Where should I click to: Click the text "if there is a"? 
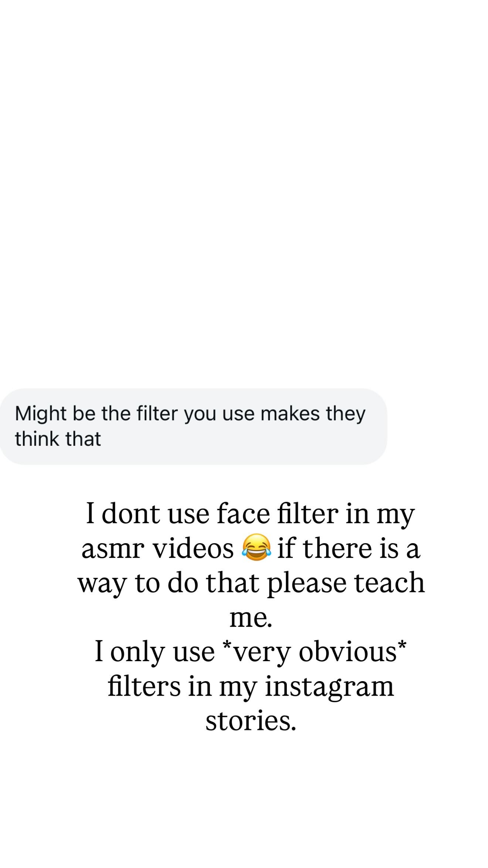349,548
